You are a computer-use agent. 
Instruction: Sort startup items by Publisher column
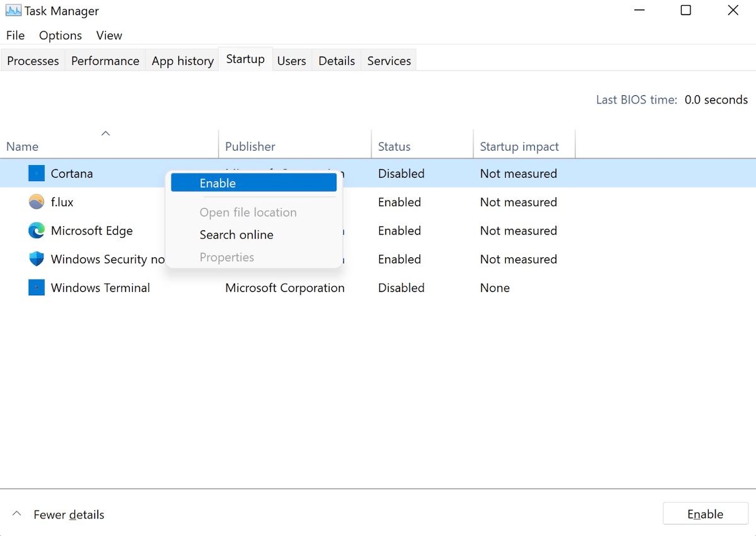[249, 146]
